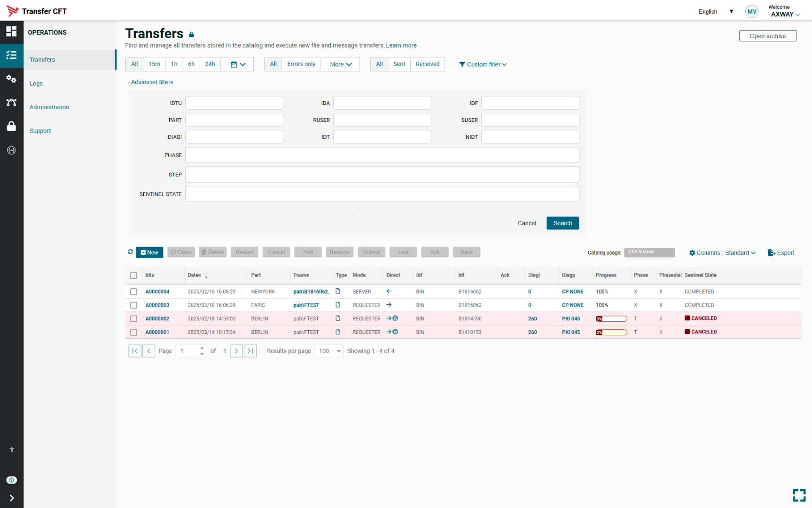Click file type icon in A0000004 row
Screen dimensions: 812x508
[337, 291]
